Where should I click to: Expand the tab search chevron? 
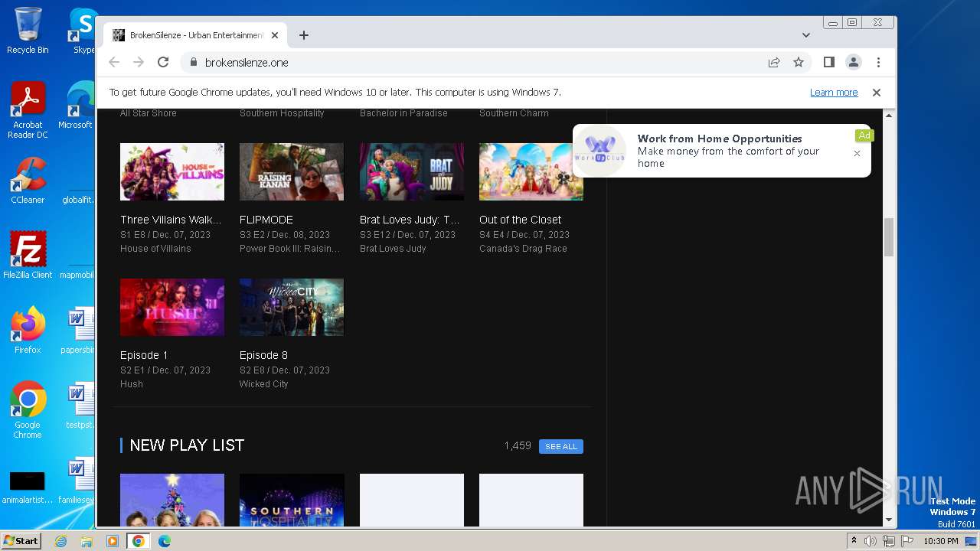(x=805, y=35)
